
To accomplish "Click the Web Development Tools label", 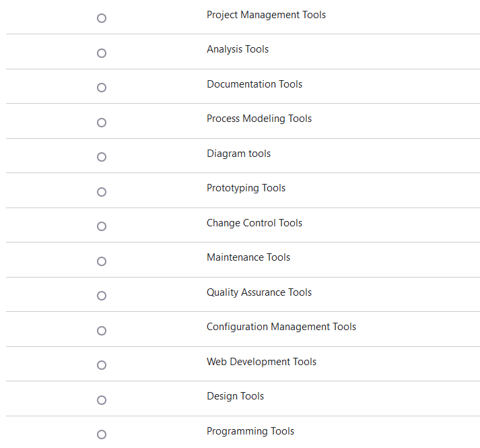I will [261, 362].
